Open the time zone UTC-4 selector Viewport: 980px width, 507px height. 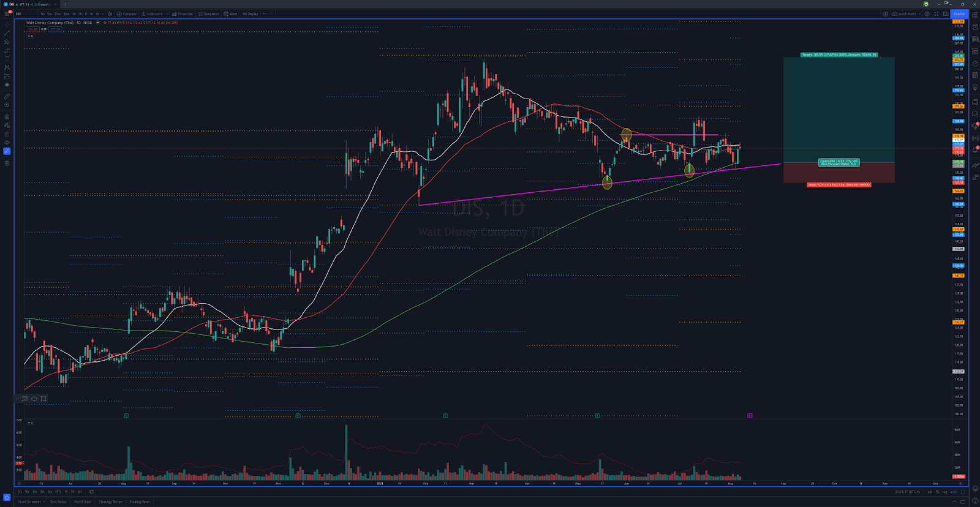click(908, 492)
